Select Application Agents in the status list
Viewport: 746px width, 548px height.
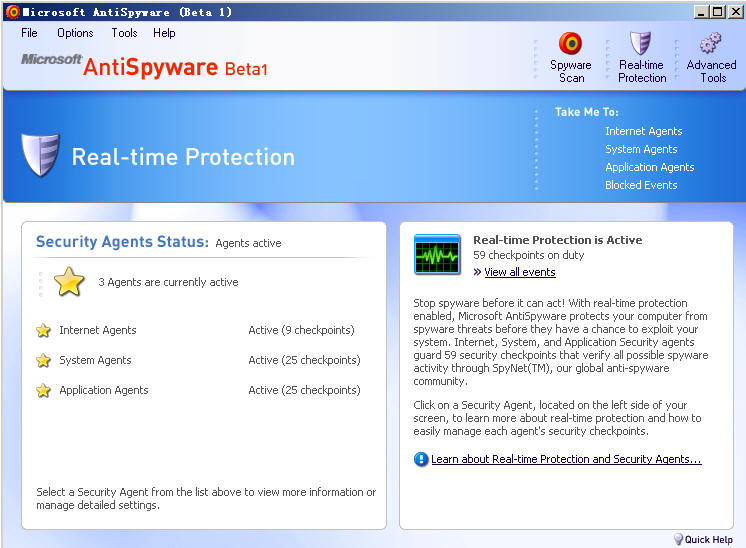point(104,390)
